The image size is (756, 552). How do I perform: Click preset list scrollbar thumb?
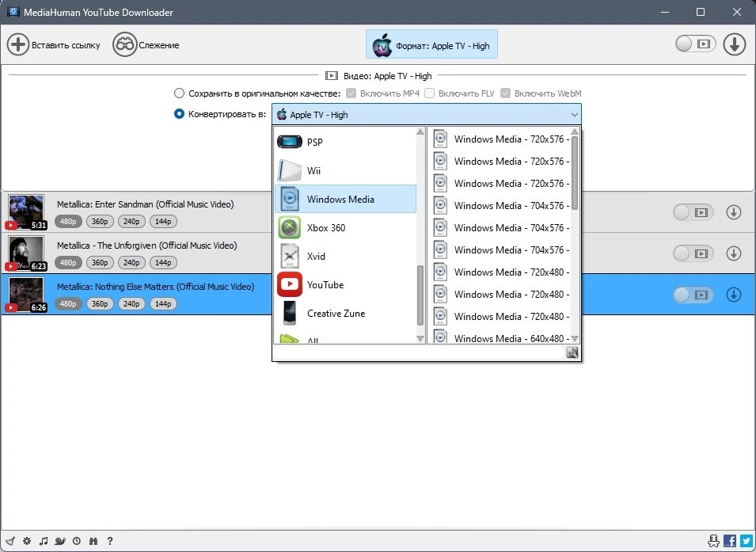click(575, 173)
